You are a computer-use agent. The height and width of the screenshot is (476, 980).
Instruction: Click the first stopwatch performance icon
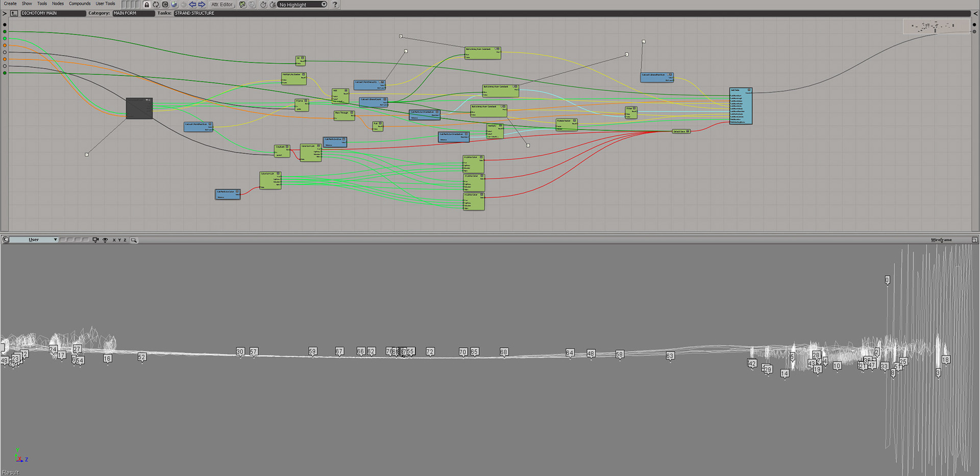tap(263, 5)
